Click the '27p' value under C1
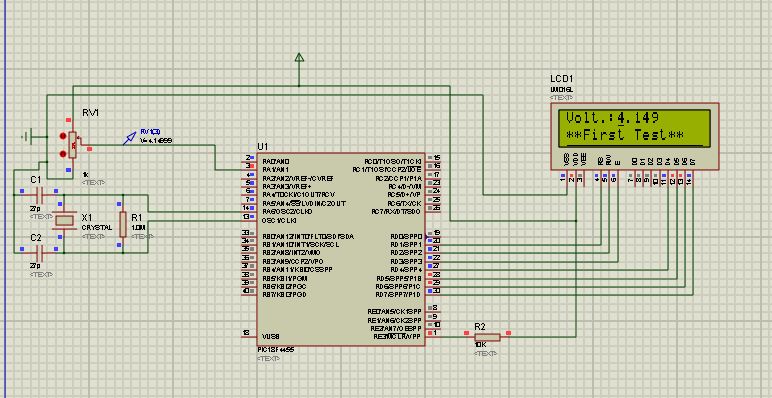The image size is (772, 398). (34, 208)
